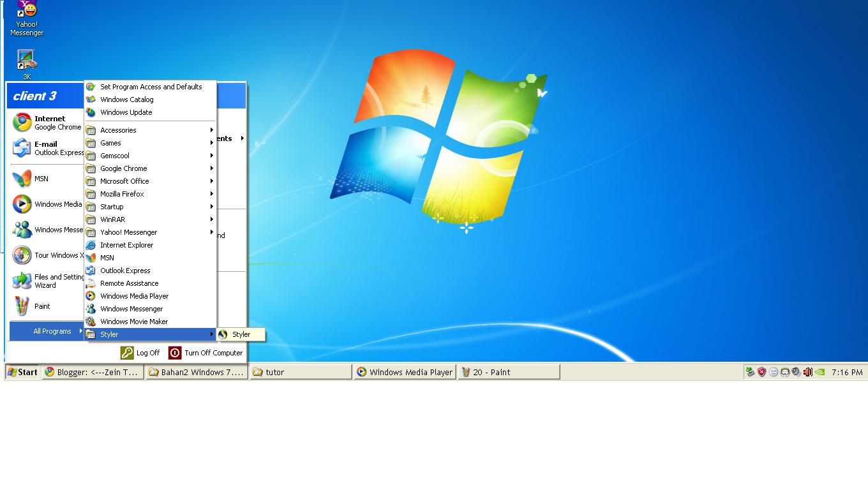
Task: Expand the Startup folder
Action: point(151,207)
